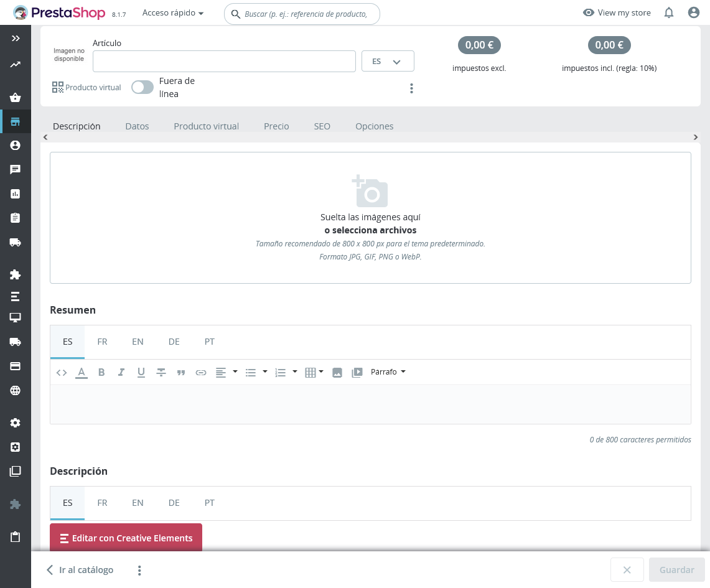
Task: Select PT language tab in Descripción section
Action: (x=209, y=503)
